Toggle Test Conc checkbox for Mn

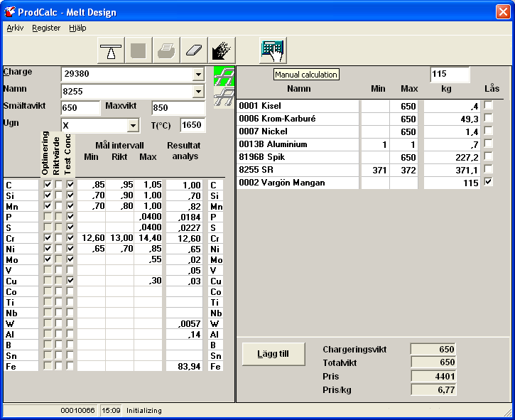(x=70, y=206)
